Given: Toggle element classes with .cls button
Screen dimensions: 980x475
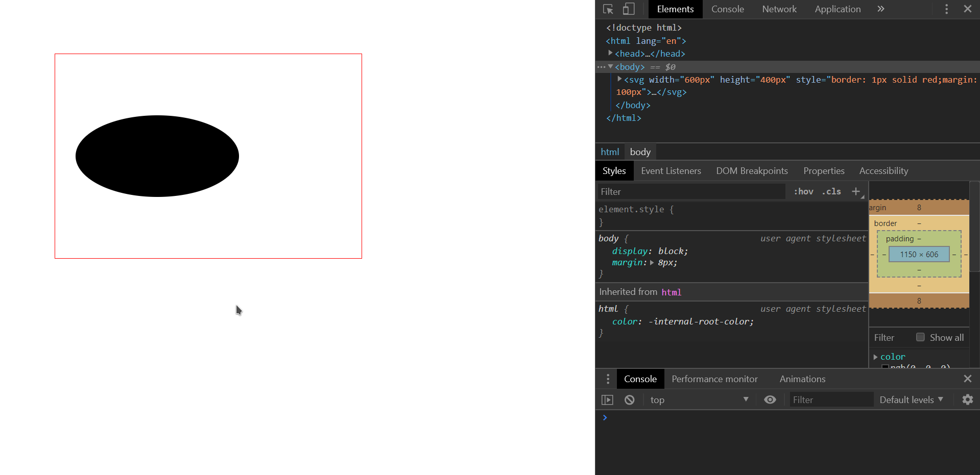Looking at the screenshot, I should pyautogui.click(x=831, y=191).
